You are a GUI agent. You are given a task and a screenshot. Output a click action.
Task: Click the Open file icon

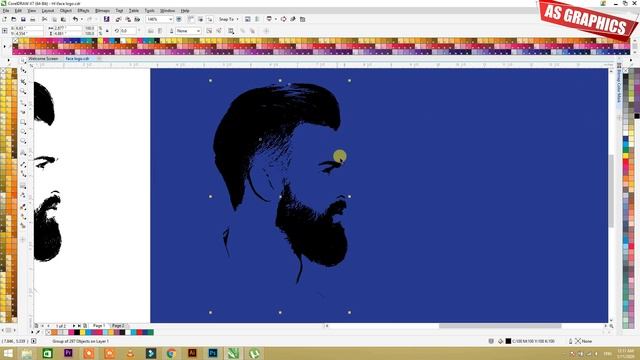[13, 19]
